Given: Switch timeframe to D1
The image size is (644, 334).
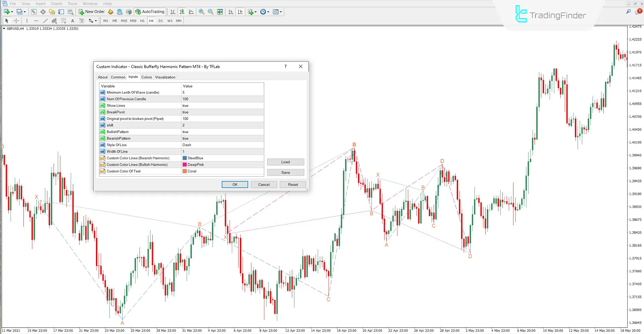Looking at the screenshot, I should point(160,20).
